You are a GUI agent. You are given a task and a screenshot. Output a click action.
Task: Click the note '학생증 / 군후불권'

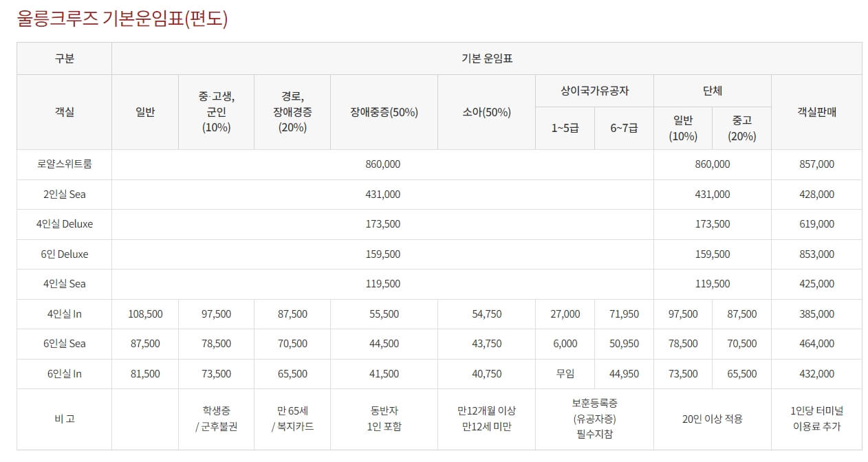(x=217, y=419)
